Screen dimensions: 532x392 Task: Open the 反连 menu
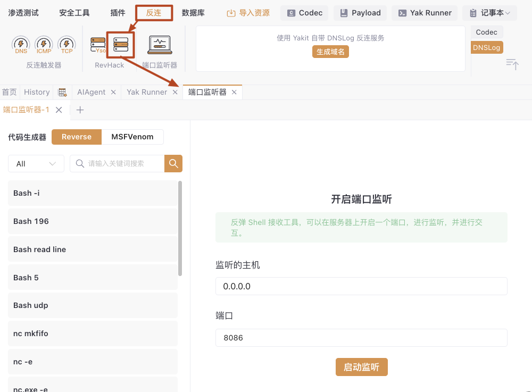tap(154, 13)
